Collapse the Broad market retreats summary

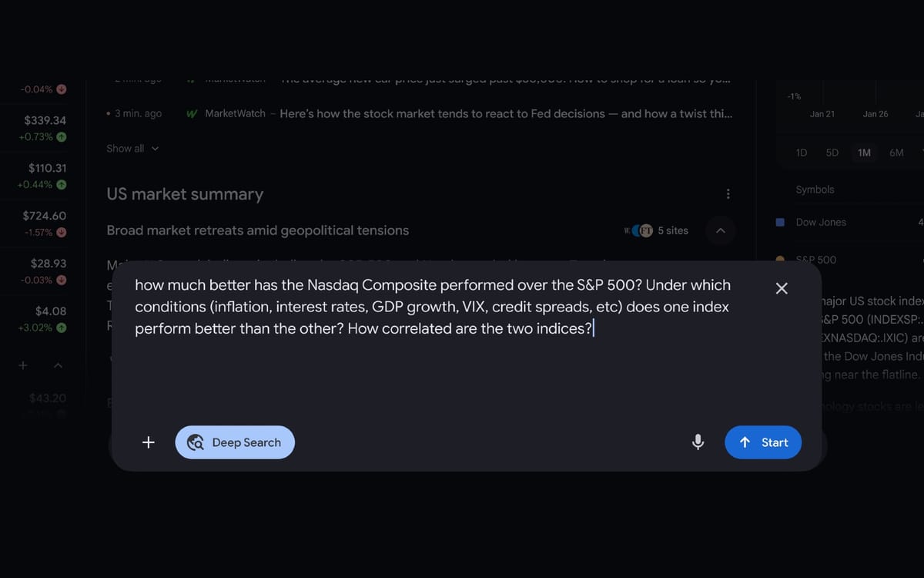point(720,230)
